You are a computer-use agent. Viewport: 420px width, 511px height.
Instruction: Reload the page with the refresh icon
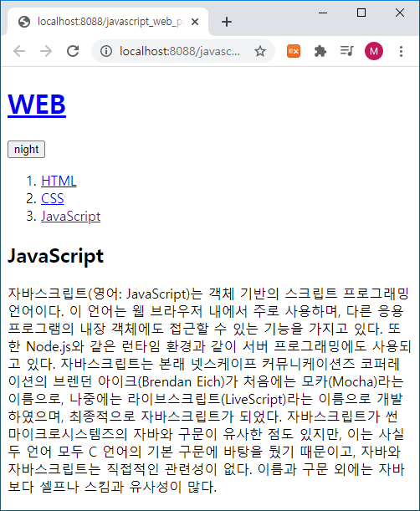[73, 51]
